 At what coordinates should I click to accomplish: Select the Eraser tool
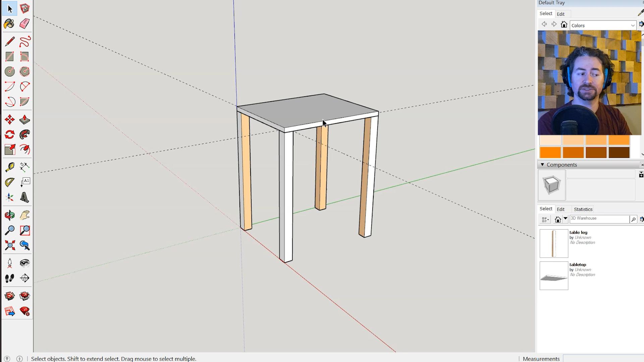tap(24, 24)
